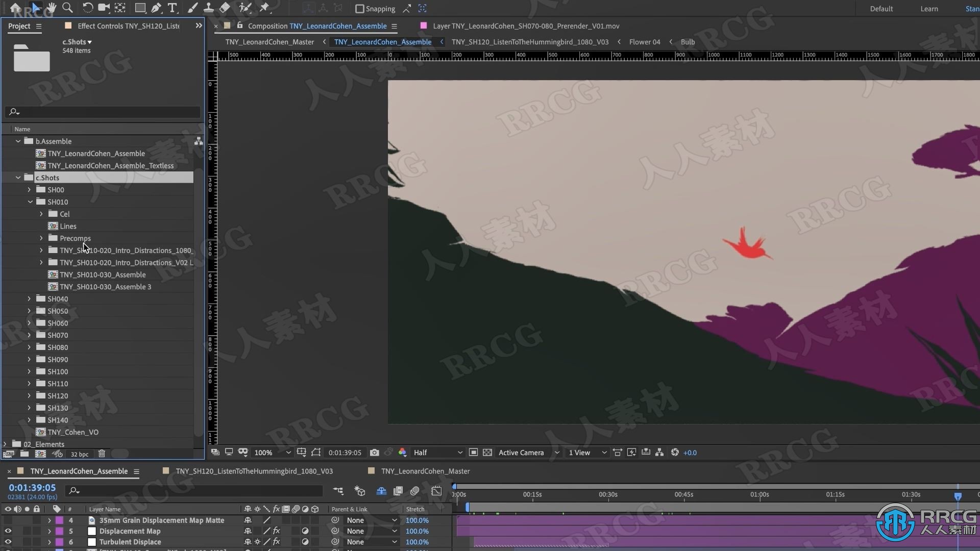Viewport: 980px width, 551px height.
Task: Select the Brush tool
Action: (192, 8)
